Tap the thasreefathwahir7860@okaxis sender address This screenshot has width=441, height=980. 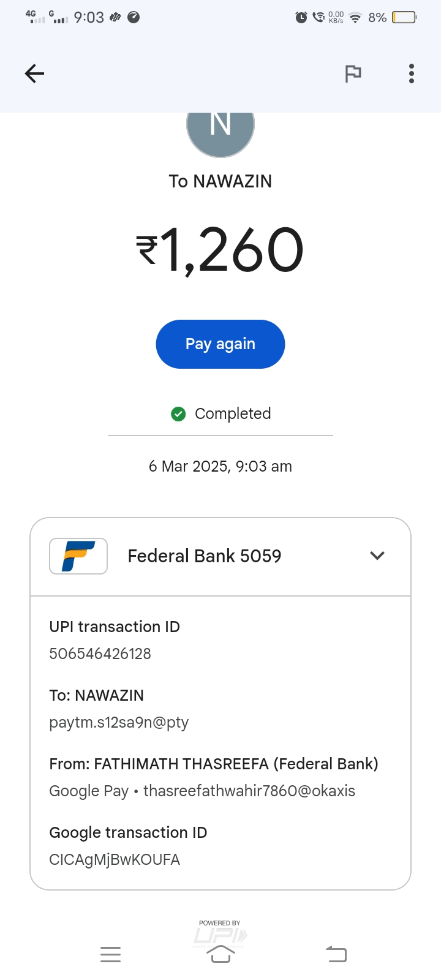coord(249,791)
